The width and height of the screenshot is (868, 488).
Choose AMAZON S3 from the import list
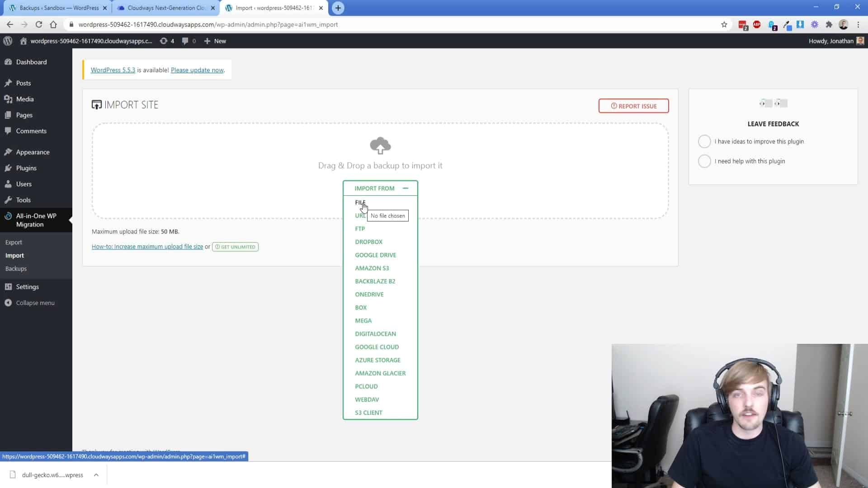(372, 268)
